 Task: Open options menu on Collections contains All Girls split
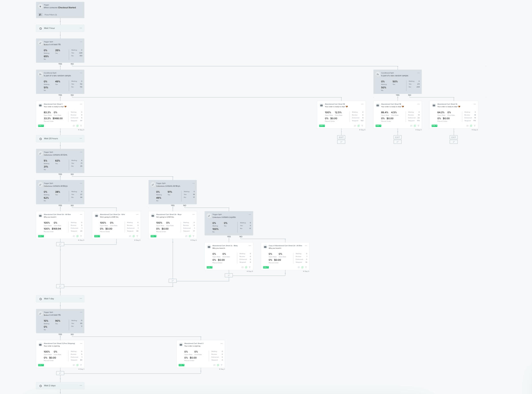pyautogui.click(x=81, y=152)
